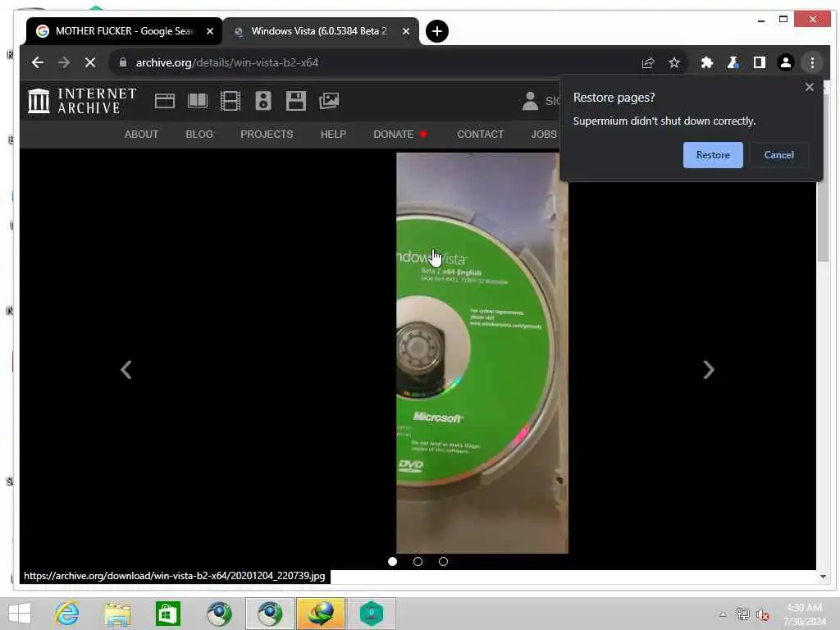Open Internet Download Manager taskbar icon
The image size is (840, 630).
[321, 614]
